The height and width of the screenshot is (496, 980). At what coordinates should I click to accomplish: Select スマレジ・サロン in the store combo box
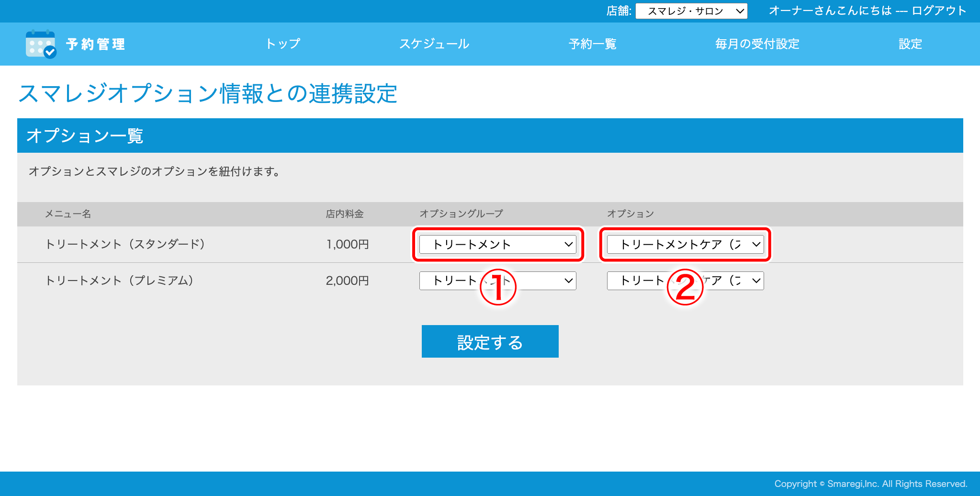[691, 11]
